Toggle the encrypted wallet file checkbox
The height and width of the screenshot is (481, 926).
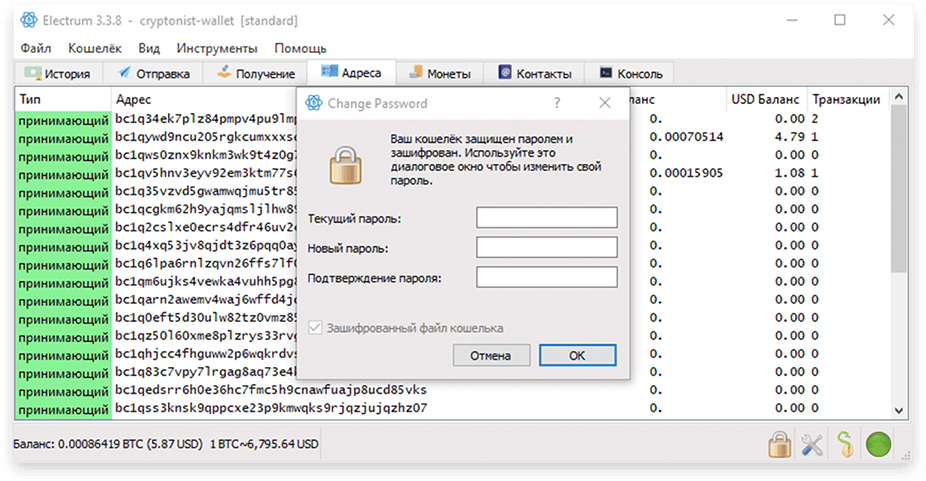tap(315, 327)
